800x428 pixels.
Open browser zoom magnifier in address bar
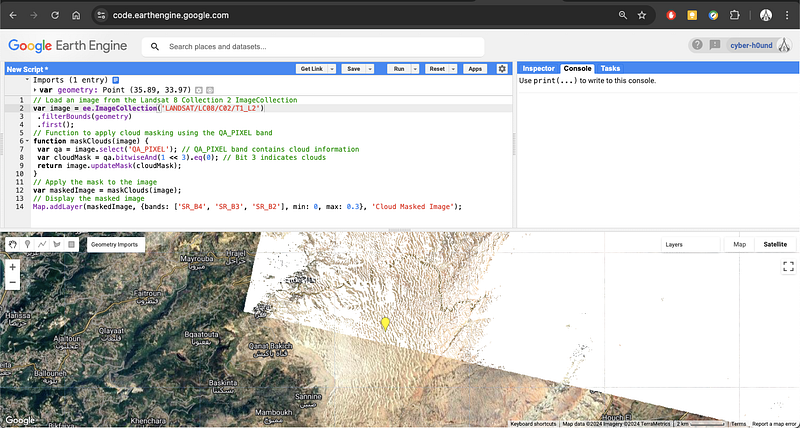click(622, 15)
